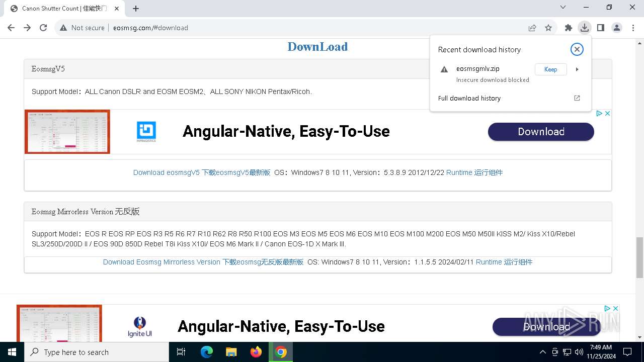Image resolution: width=644 pixels, height=362 pixels.
Task: Click the taskbar search box
Action: coord(97,352)
